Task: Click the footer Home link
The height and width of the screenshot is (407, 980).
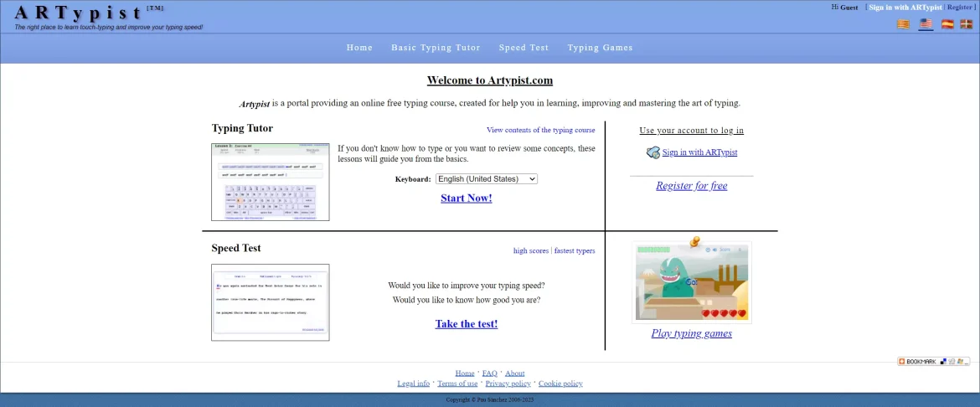Action: pyautogui.click(x=464, y=374)
